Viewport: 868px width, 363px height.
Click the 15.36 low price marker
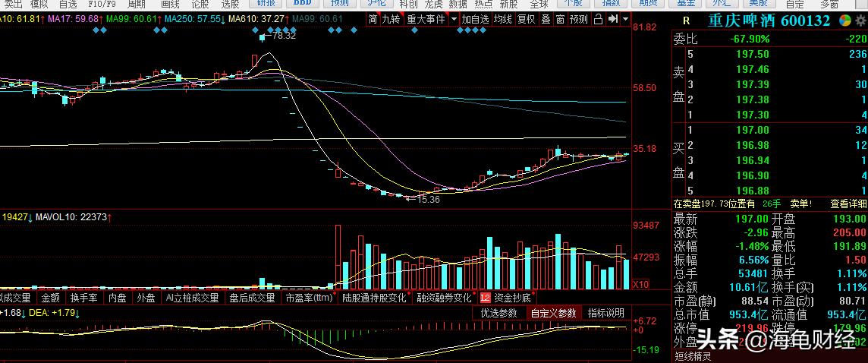click(x=429, y=200)
